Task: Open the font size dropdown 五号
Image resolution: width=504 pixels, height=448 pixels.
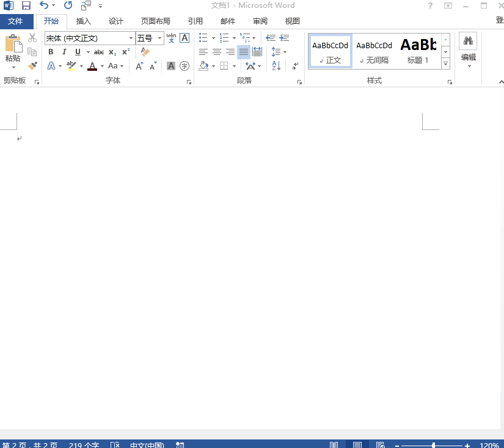Action: point(160,38)
